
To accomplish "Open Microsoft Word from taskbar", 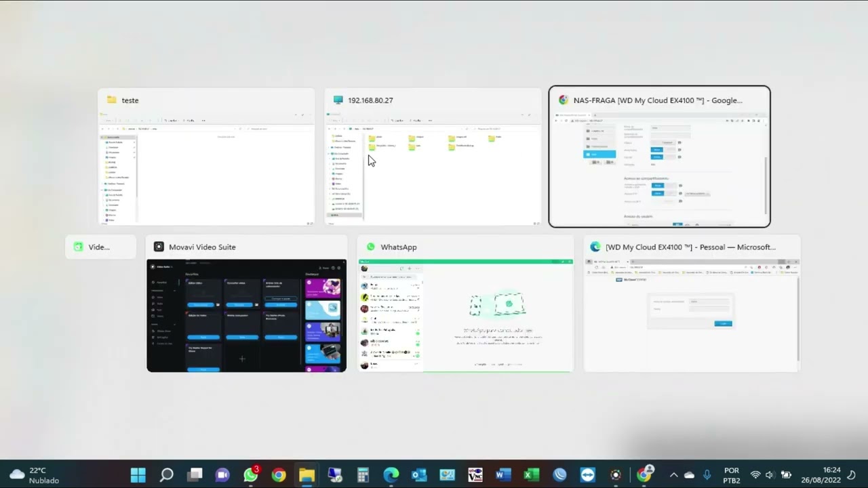I will pyautogui.click(x=503, y=475).
